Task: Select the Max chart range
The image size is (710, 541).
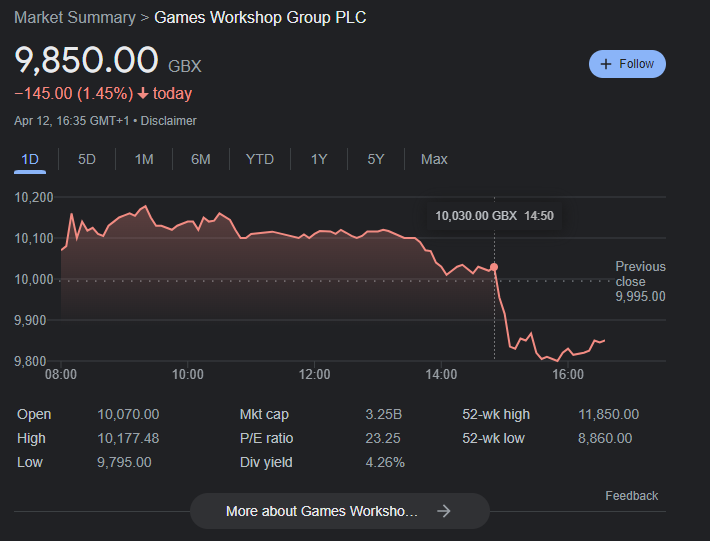Action: (434, 159)
